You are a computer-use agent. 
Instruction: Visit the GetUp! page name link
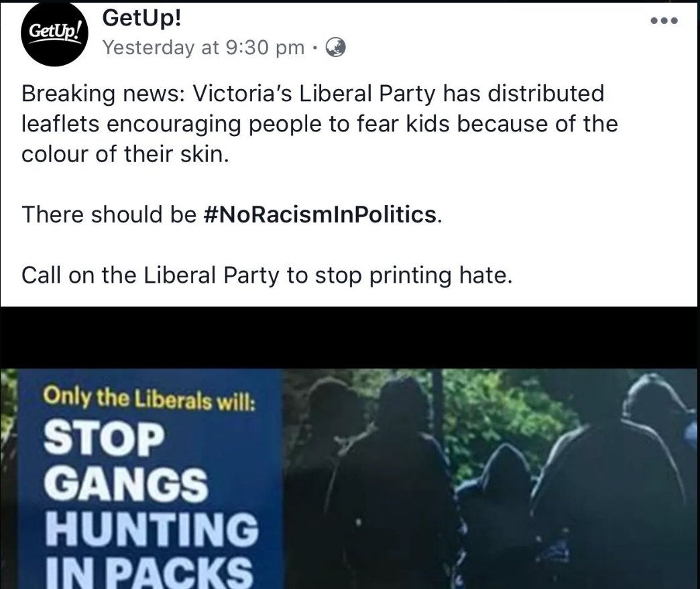tap(141, 18)
